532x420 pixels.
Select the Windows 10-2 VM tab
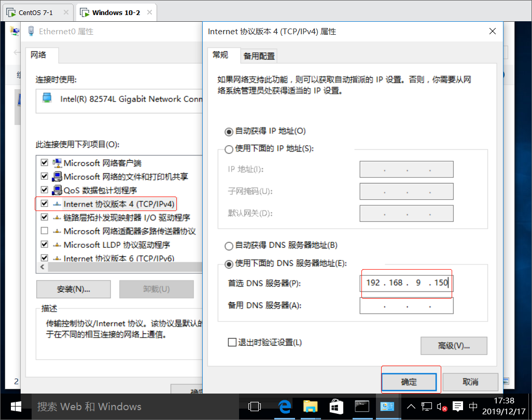(116, 13)
